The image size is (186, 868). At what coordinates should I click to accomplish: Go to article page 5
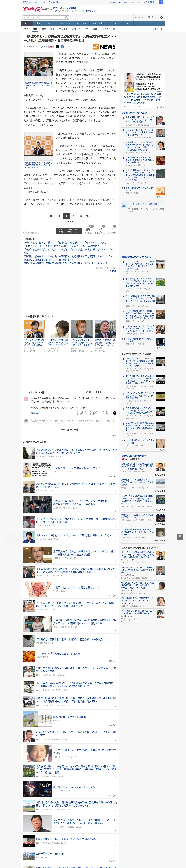[74, 216]
